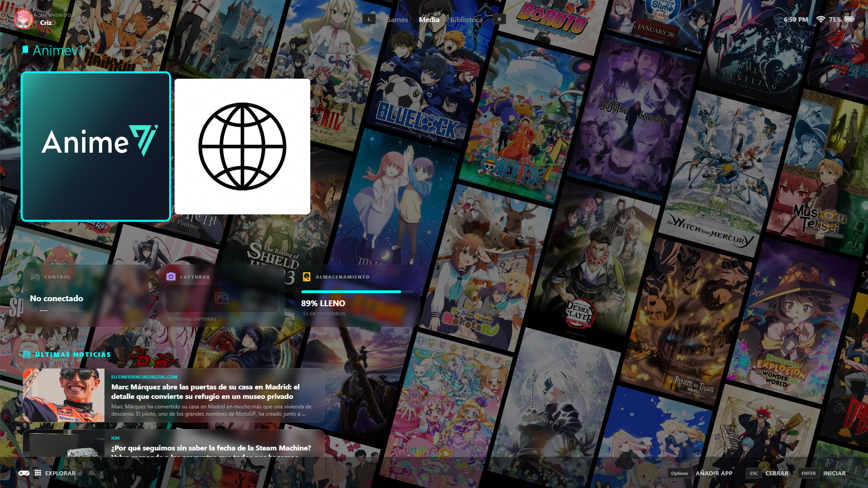
Task: Click Cerrar in the footer
Action: [777, 473]
